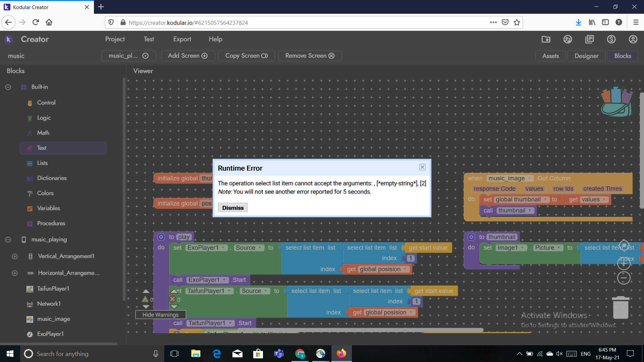Open Firefox from the taskbar
Image resolution: width=644 pixels, height=362 pixels.
pyautogui.click(x=341, y=354)
